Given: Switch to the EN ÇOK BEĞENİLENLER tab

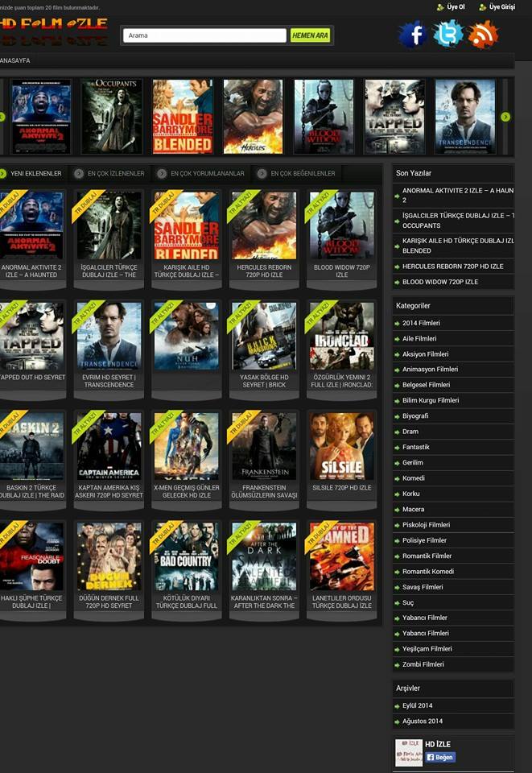Looking at the screenshot, I should [x=296, y=174].
